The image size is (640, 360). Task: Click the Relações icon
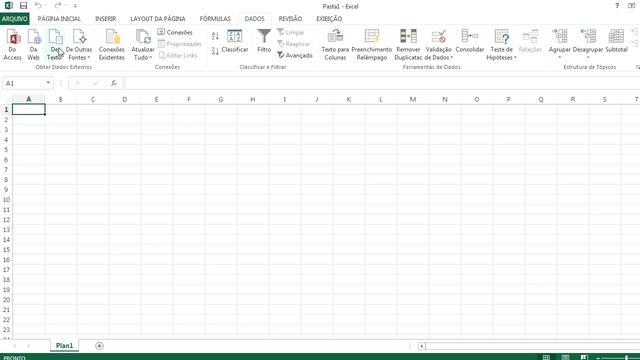coord(530,41)
